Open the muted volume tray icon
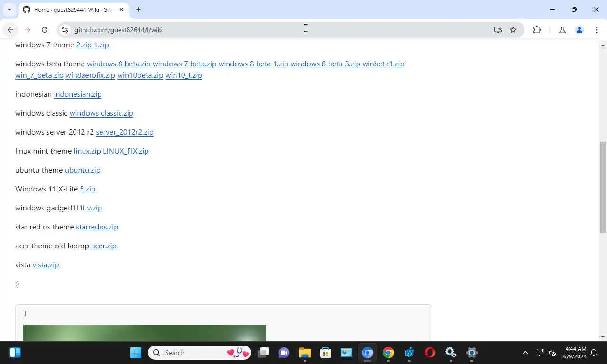Image resolution: width=607 pixels, height=364 pixels. coord(552,353)
